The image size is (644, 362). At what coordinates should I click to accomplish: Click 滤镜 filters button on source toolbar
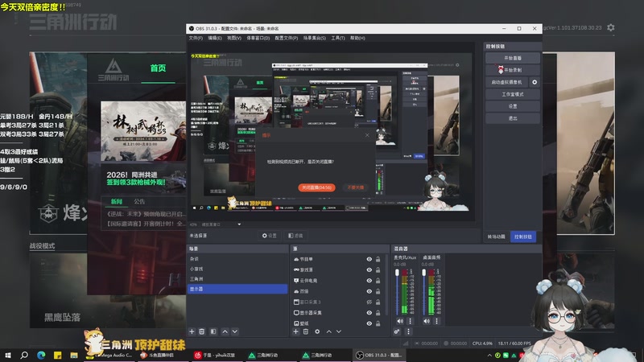(295, 235)
